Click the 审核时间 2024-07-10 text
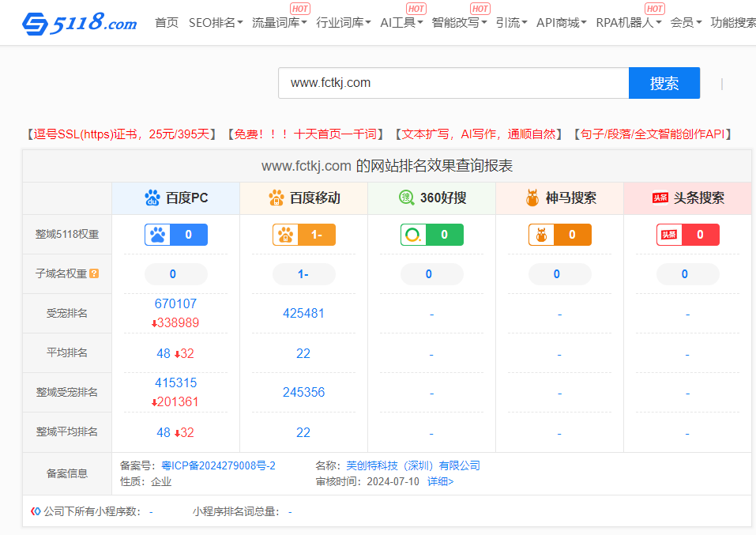Screen dimensions: 756x535 tap(367, 481)
